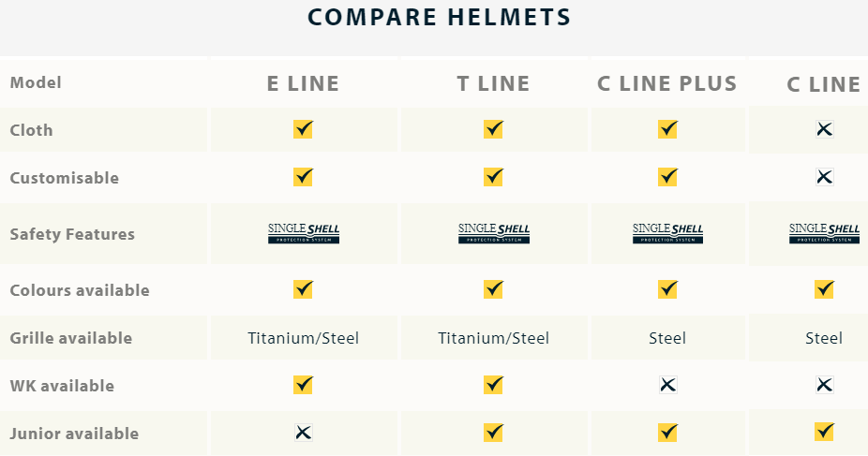Click the X mark for E LINE Junior available
Viewport: 868px width, 456px height.
303,432
